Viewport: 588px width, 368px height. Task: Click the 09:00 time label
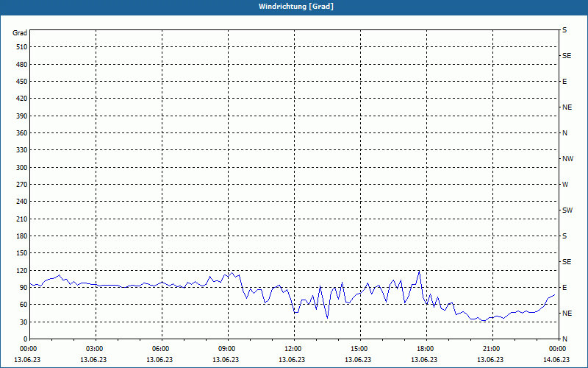click(228, 349)
